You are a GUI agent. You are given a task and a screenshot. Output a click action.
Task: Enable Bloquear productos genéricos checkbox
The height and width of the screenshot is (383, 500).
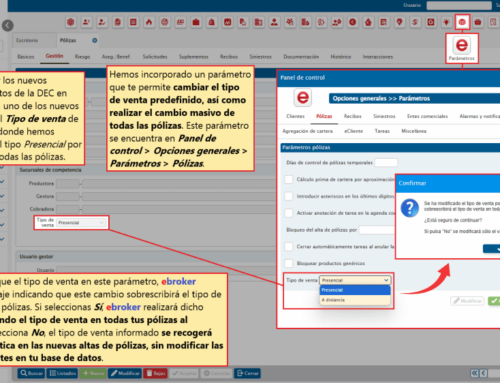(289, 263)
